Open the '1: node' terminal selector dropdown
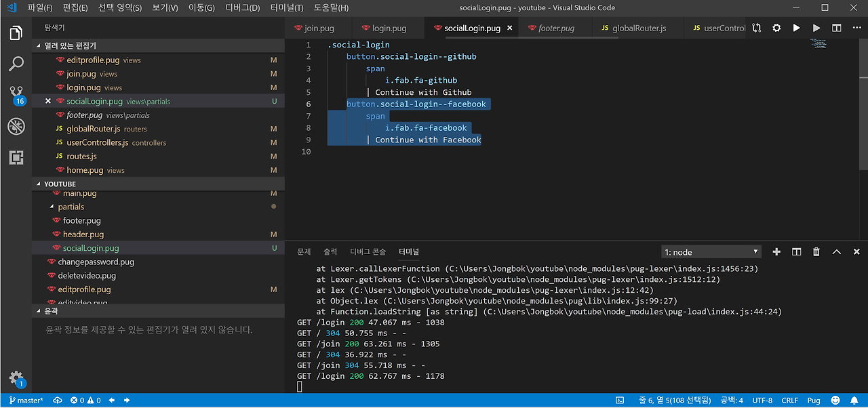 pos(711,252)
